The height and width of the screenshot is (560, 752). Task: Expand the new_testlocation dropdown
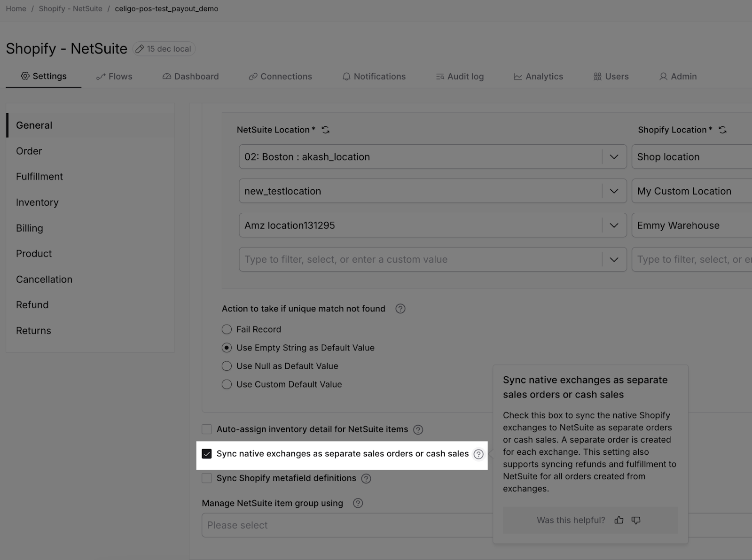614,191
